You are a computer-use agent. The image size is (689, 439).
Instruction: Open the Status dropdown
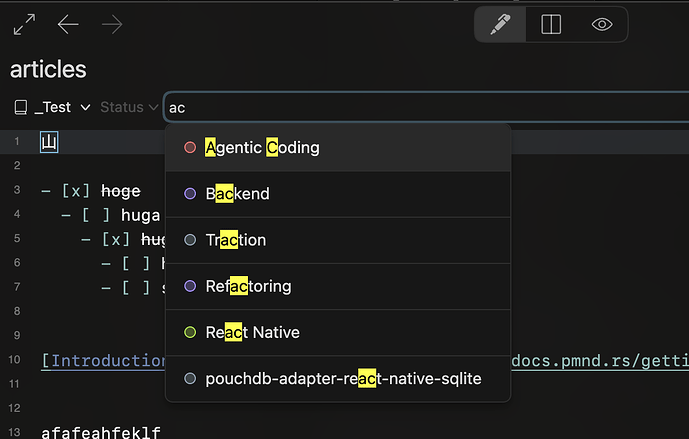[x=129, y=107]
